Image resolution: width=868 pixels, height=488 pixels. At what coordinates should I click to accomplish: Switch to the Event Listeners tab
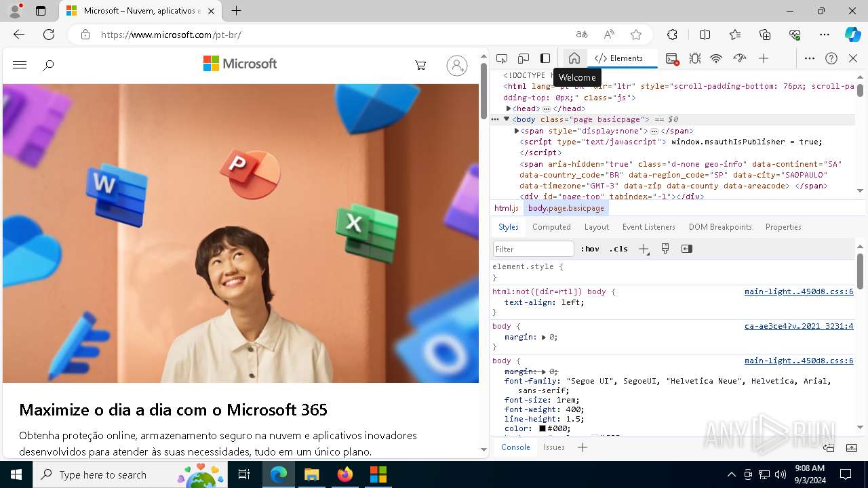[649, 227]
